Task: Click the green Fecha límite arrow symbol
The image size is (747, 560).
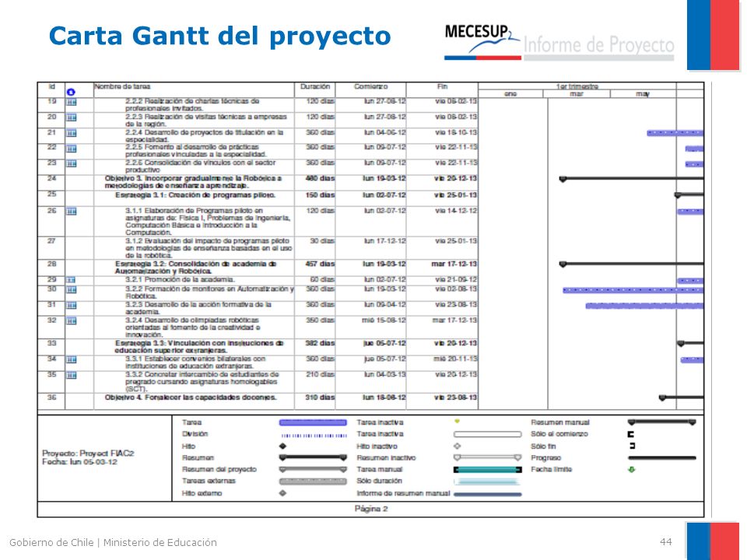Action: [632, 470]
